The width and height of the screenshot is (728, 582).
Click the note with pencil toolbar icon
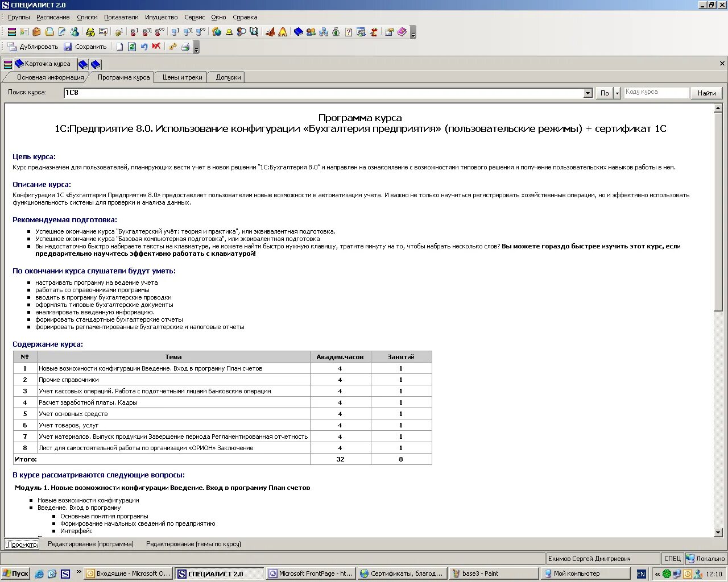pos(61,32)
